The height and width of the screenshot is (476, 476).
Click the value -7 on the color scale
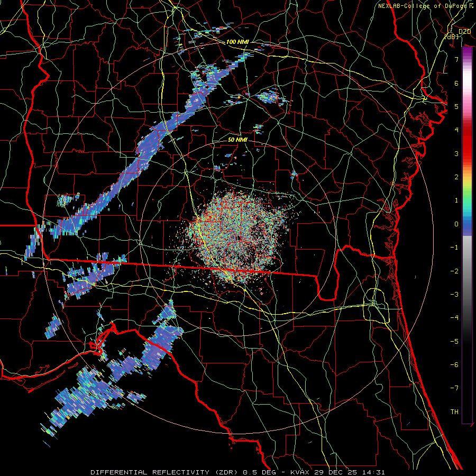(x=454, y=388)
